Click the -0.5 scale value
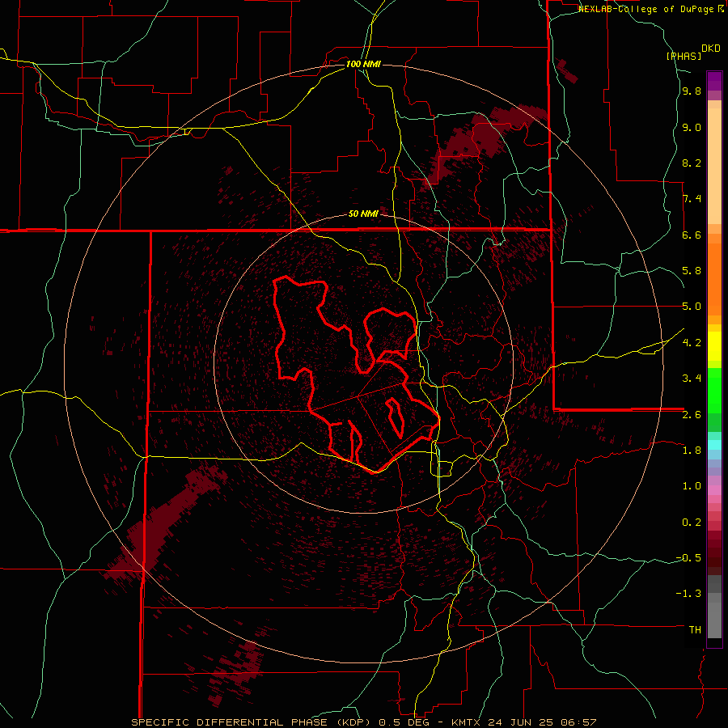728x728 pixels. [x=688, y=558]
